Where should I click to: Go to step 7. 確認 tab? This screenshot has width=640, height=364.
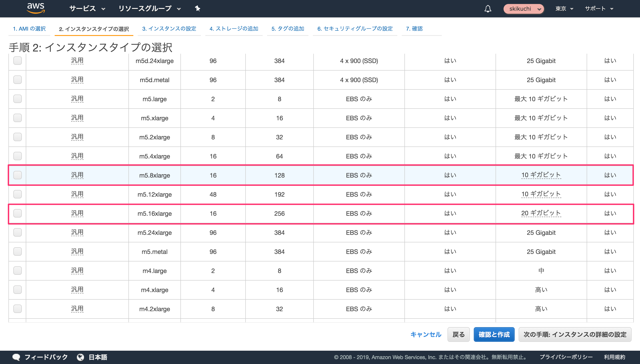pos(414,29)
